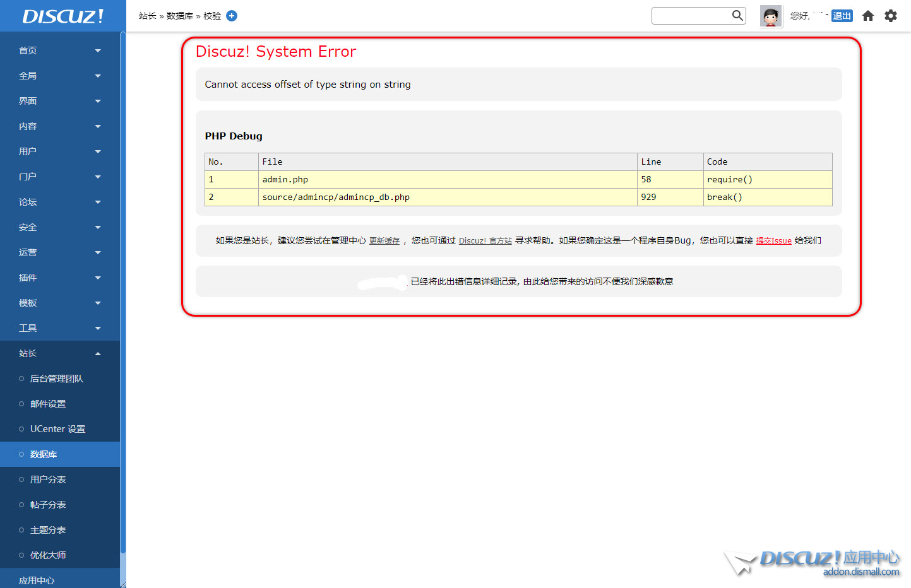
Task: Click the Discuz! logo in header
Action: click(x=63, y=16)
